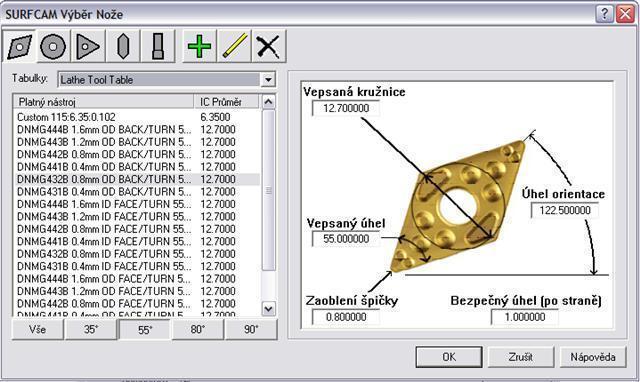Confirm selection with OK button
Screen dimensions: 640x382
point(449,357)
